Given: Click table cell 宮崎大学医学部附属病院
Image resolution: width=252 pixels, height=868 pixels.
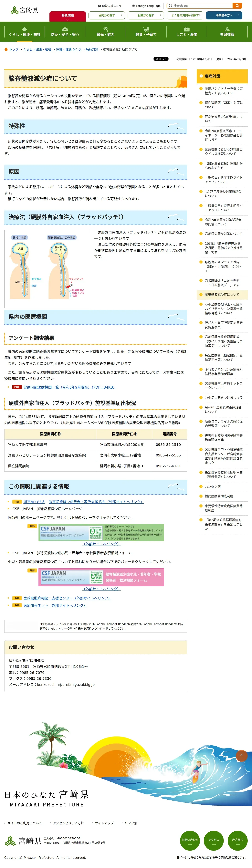Looking at the screenshot, I should coord(50,445).
